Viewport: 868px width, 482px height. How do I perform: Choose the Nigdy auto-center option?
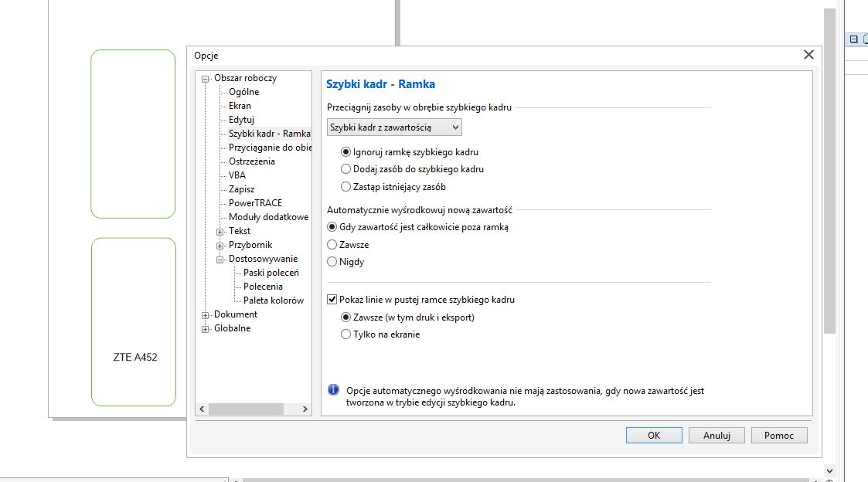(332, 262)
